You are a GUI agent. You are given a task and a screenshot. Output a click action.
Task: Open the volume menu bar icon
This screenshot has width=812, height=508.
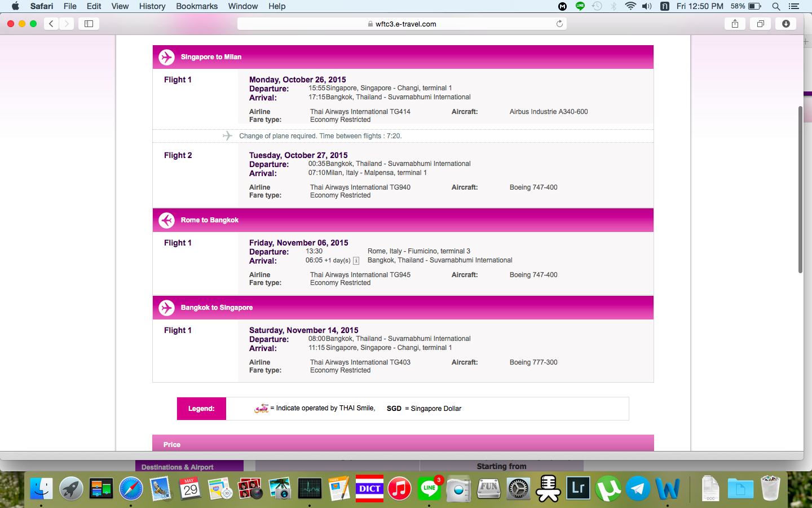[647, 6]
